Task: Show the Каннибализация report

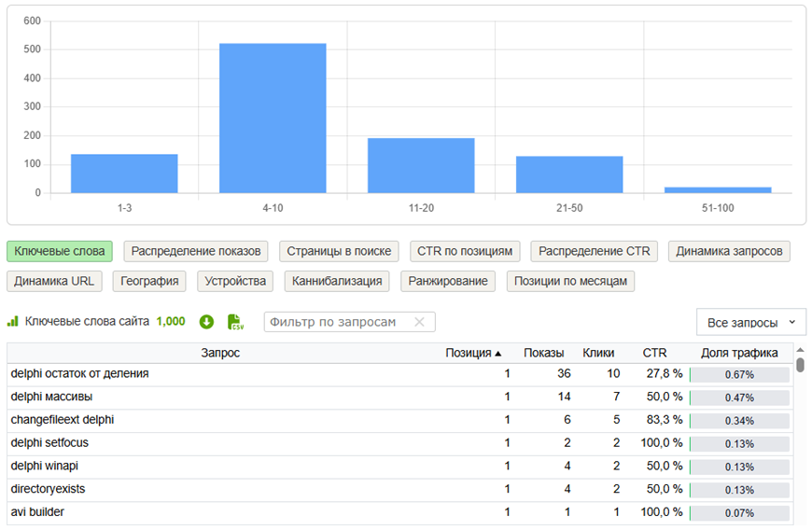Action: 336,281
